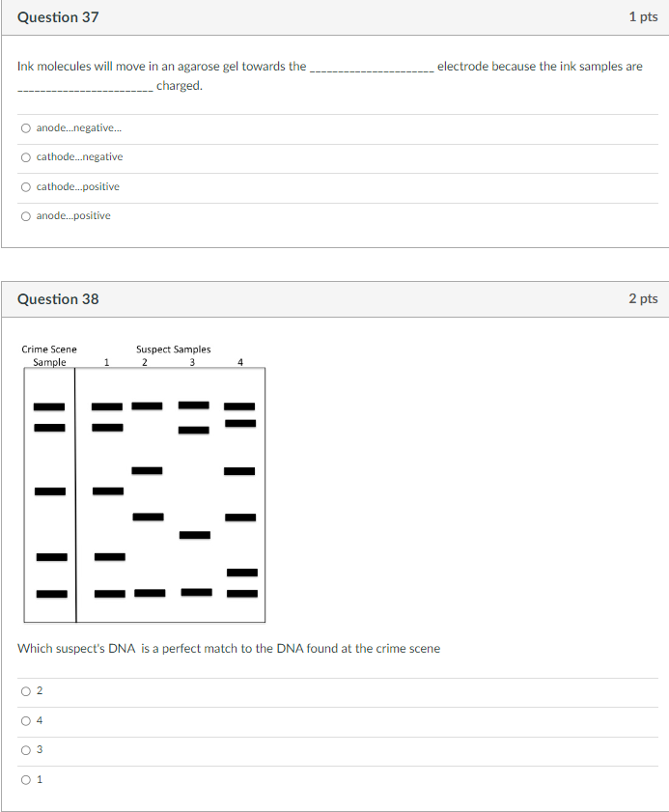This screenshot has width=669, height=812.
Task: Click the suspect 4 lane in gel
Action: [240, 494]
